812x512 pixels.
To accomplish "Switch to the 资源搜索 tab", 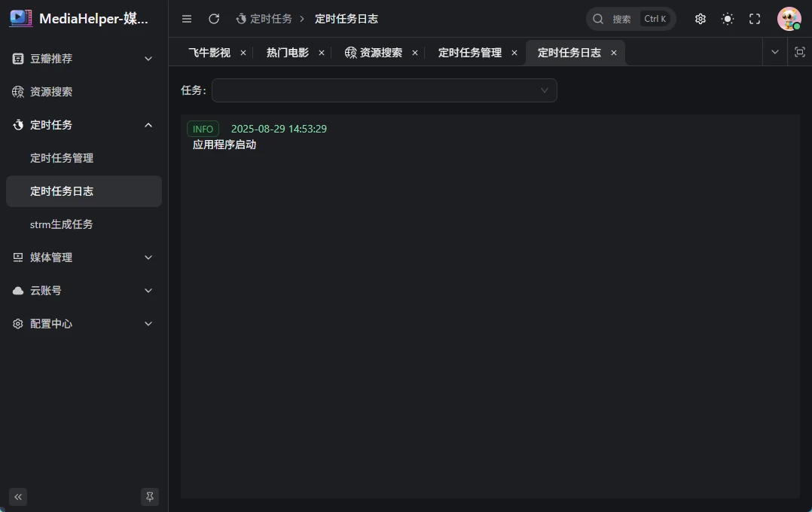I will click(x=380, y=53).
